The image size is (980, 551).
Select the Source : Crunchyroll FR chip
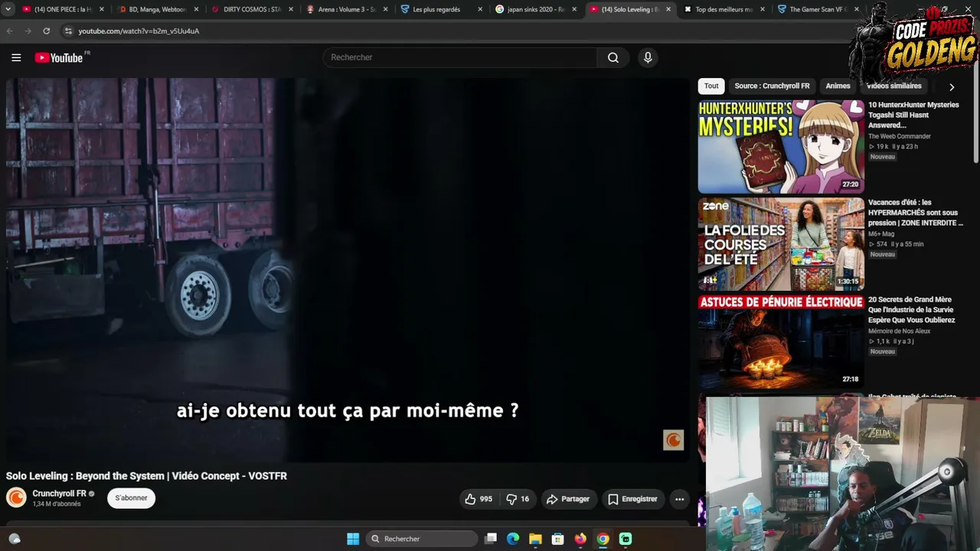click(x=772, y=86)
